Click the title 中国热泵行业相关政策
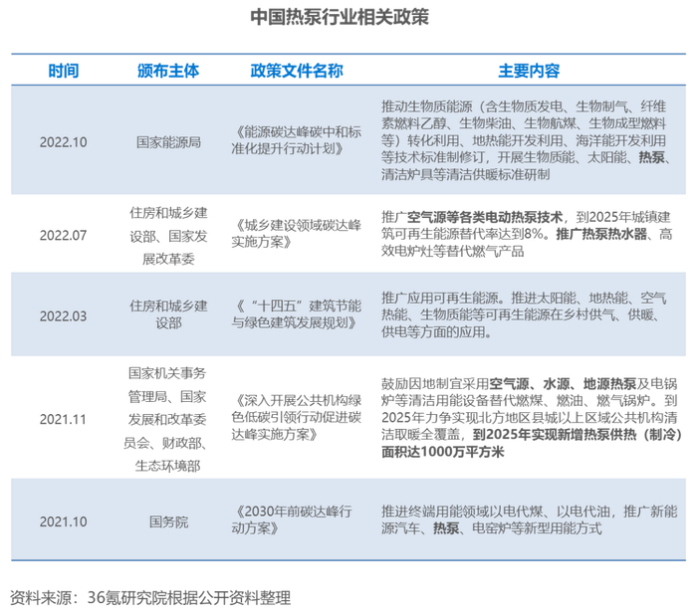The image size is (697, 616). [x=340, y=18]
